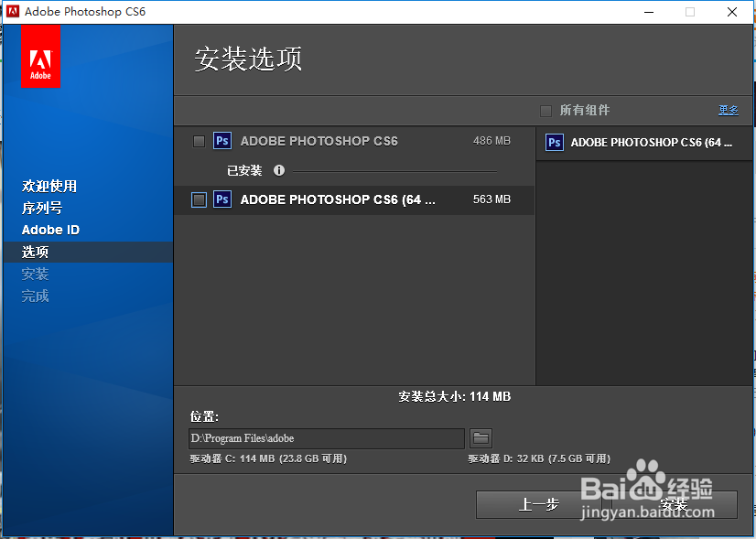Open the 更多 link
756x539 pixels.
728,111
